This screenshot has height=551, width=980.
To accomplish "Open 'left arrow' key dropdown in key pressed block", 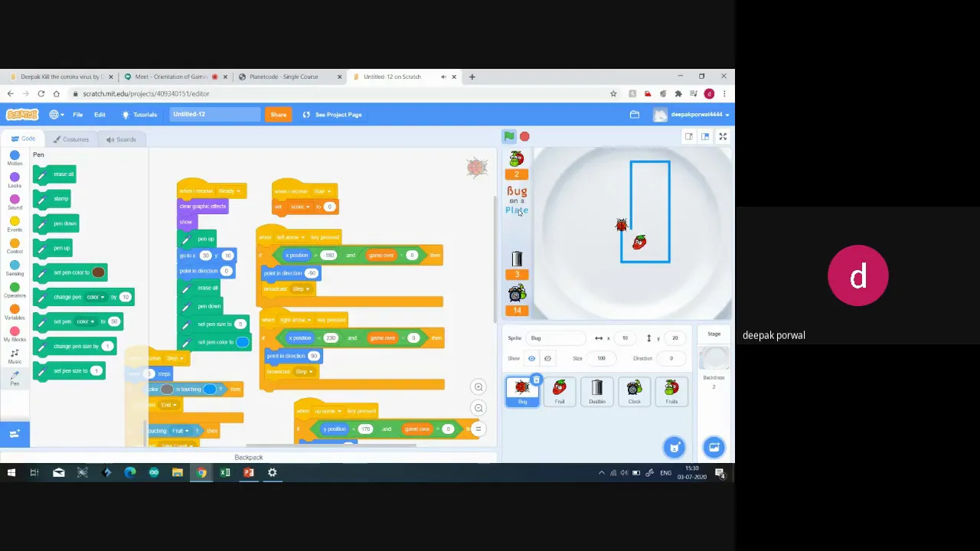I will (291, 237).
